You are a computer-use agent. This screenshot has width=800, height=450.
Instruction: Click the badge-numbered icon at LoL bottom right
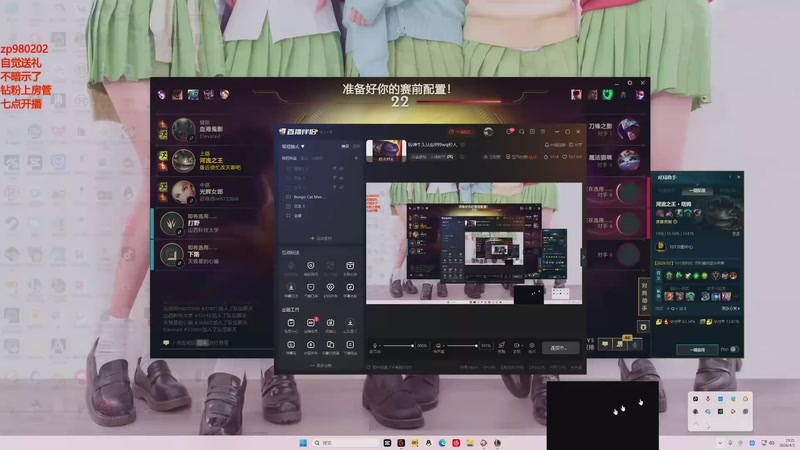[620, 344]
